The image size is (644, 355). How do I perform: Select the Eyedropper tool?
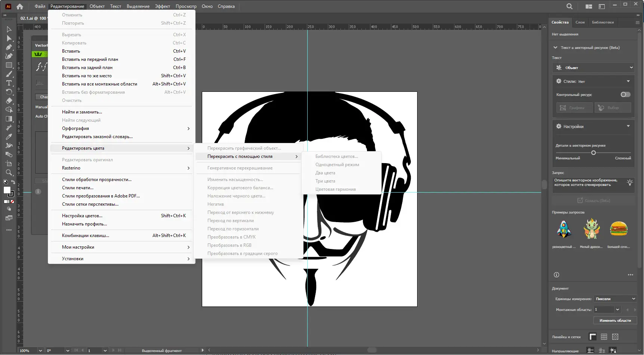point(9,137)
